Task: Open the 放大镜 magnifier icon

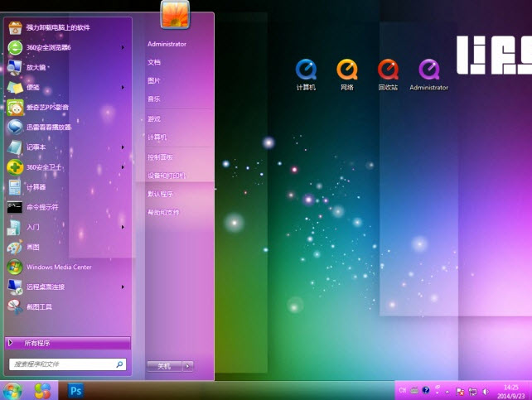Action: click(15, 67)
